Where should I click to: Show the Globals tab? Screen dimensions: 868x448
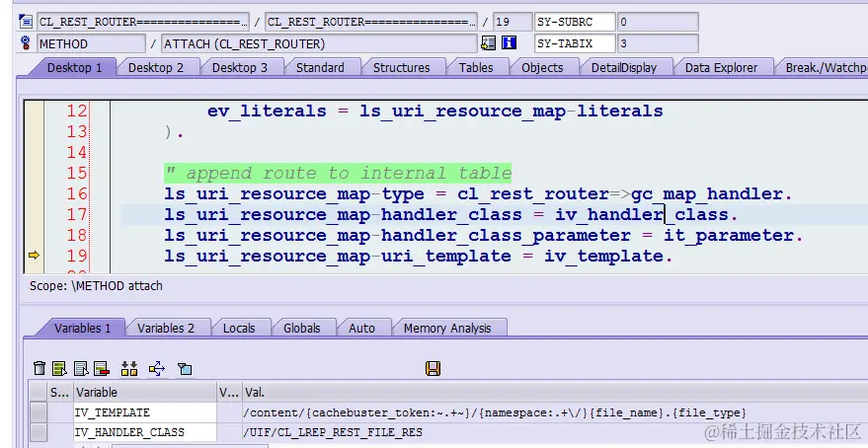(x=302, y=328)
